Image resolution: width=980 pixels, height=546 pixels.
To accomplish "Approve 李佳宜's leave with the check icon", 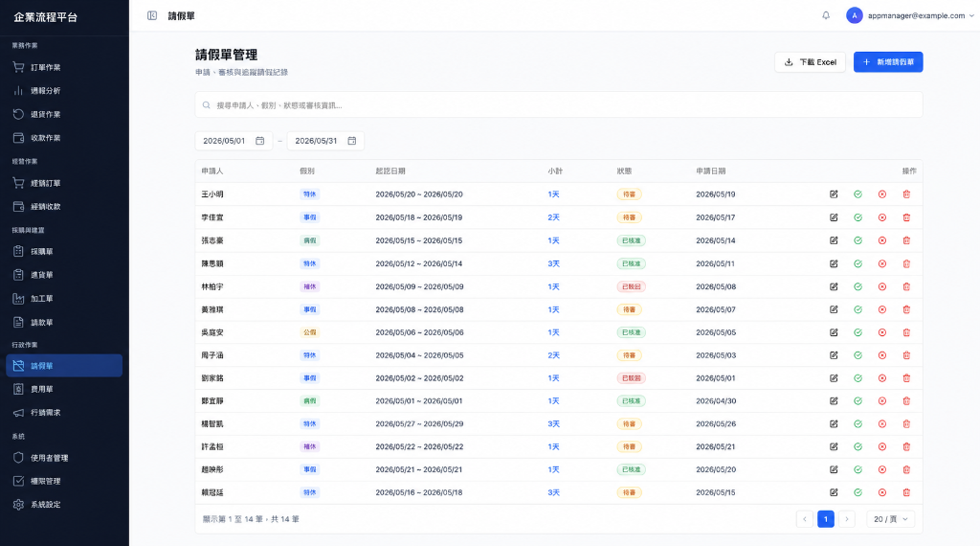I will coord(858,217).
